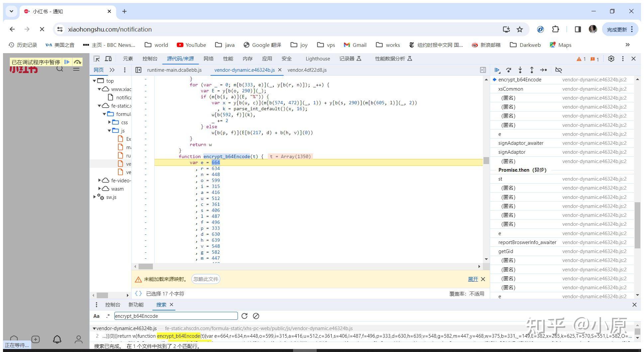Deactivate all breakpoints
The width and height of the screenshot is (644, 352).
[x=559, y=70]
